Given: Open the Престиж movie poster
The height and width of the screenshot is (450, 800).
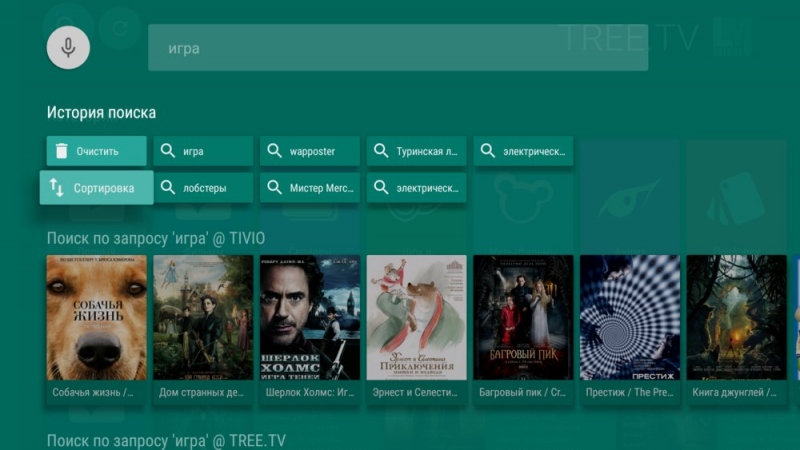Looking at the screenshot, I should [x=630, y=317].
